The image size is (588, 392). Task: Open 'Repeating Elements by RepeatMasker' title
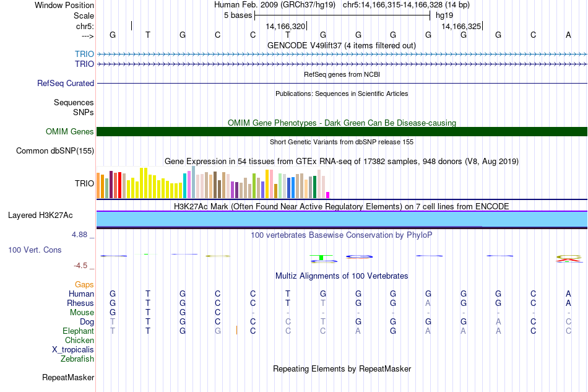[342, 368]
